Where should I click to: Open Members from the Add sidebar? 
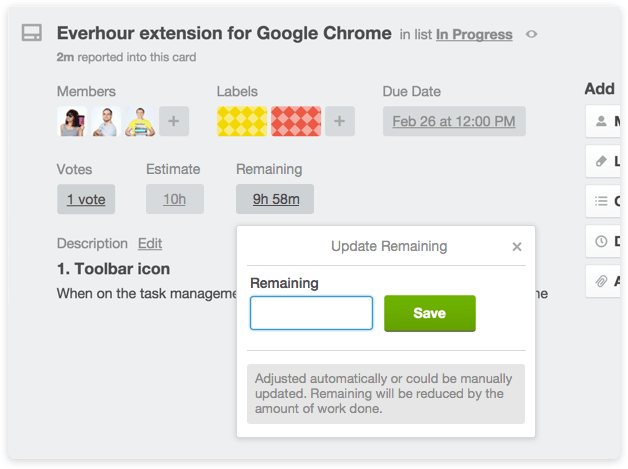pos(604,121)
